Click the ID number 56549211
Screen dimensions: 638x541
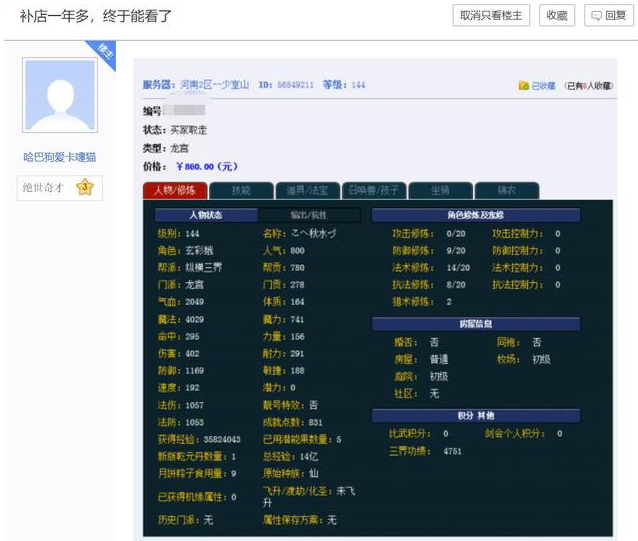[295, 85]
